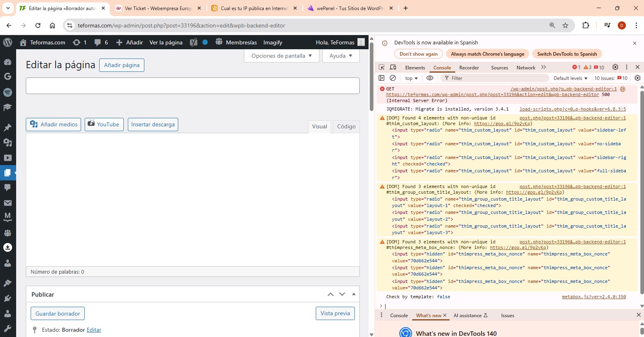Click the Yoast SEO admin bar icon

point(194,42)
